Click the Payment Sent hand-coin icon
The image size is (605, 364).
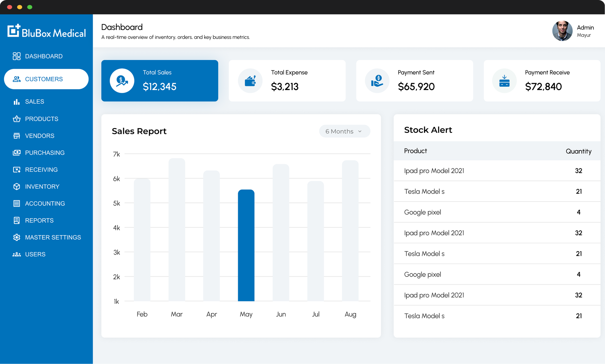(377, 81)
